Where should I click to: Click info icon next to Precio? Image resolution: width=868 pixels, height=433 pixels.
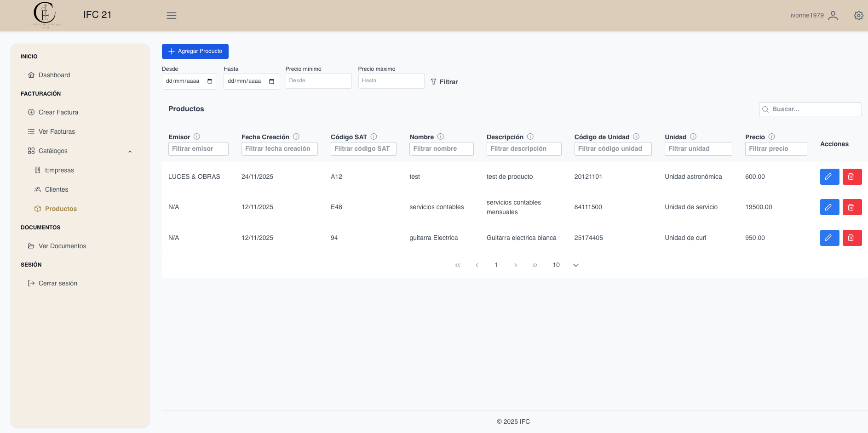772,137
